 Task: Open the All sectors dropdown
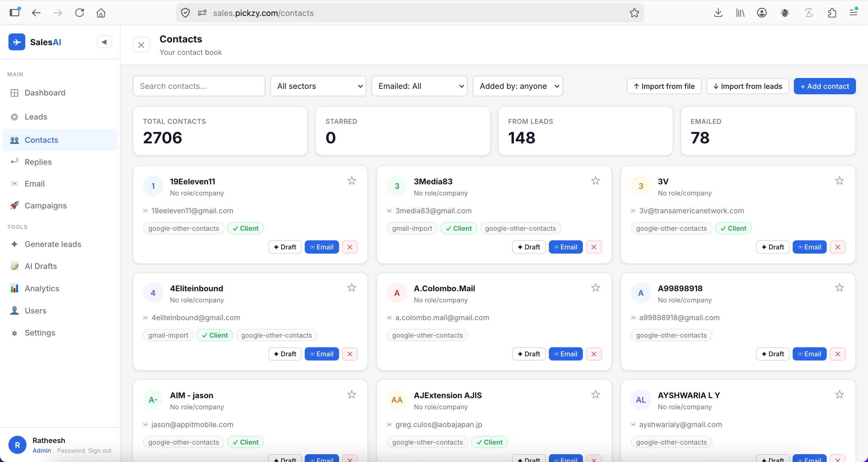318,86
